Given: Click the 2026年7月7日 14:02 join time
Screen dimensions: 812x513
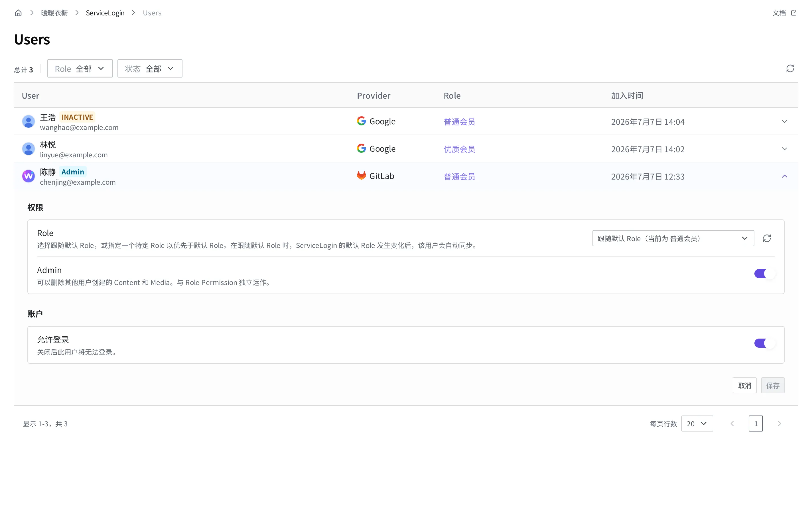Looking at the screenshot, I should [x=648, y=149].
